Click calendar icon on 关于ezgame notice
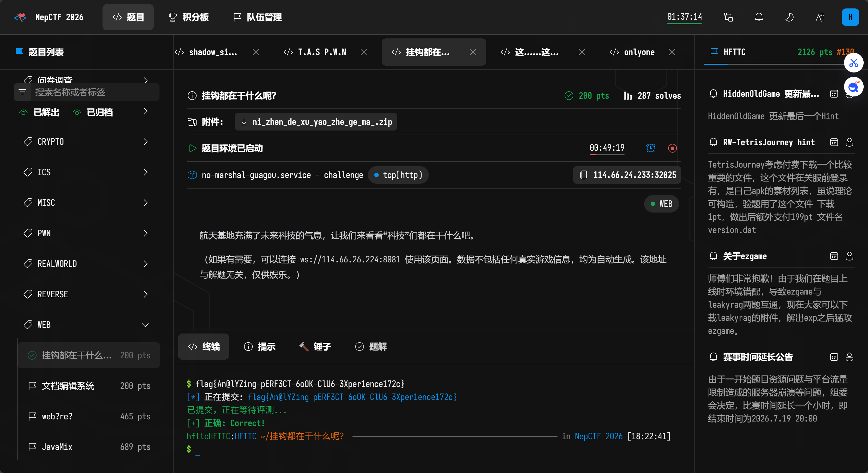The width and height of the screenshot is (868, 473). [834, 257]
